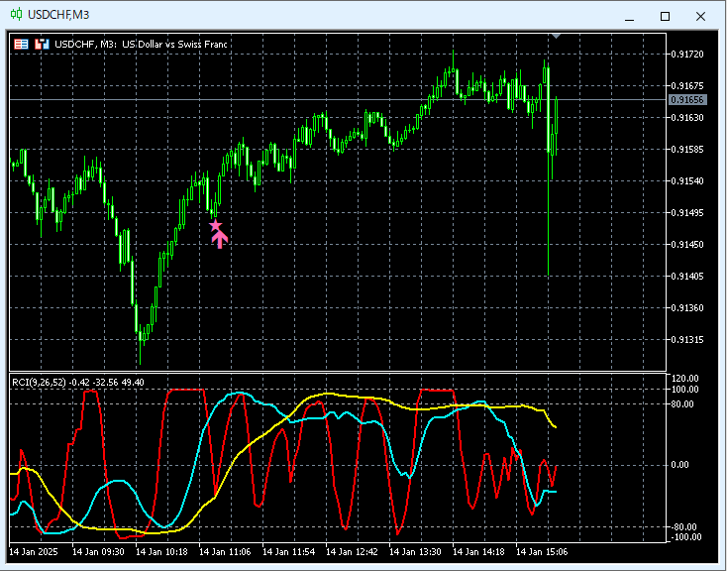Image resolution: width=728 pixels, height=571 pixels.
Task: Click the 0.91720 price scale label
Action: tap(687, 55)
